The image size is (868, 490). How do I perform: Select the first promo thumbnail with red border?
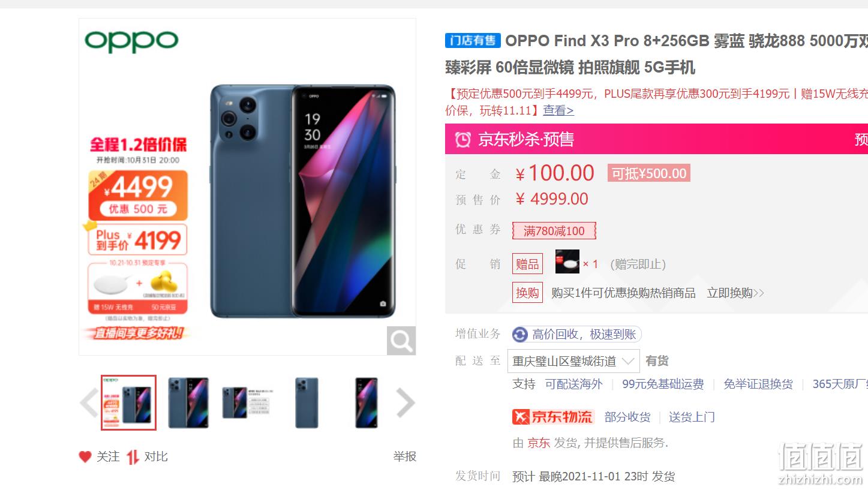[x=128, y=403]
